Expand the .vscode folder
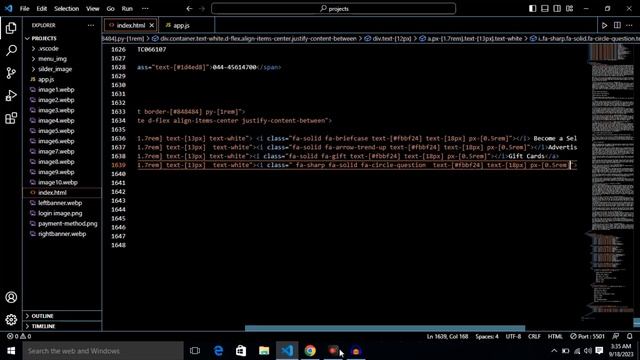640x360 pixels. click(48, 49)
